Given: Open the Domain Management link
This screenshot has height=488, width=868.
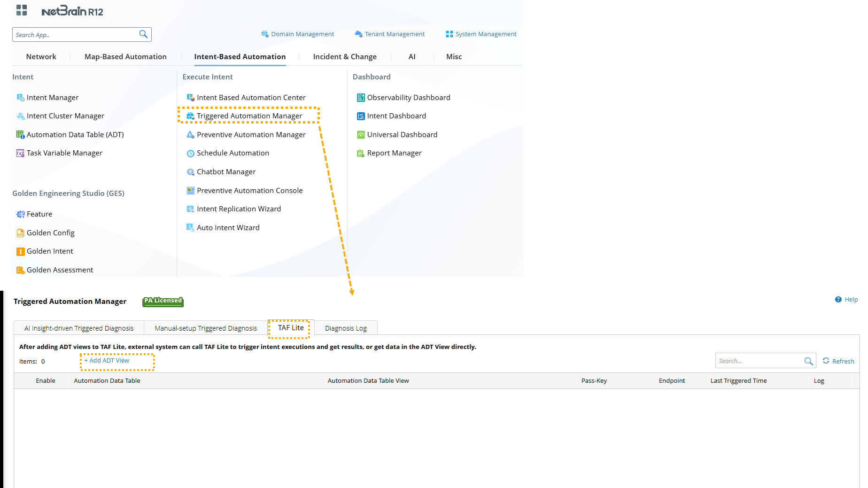Looking at the screenshot, I should click(x=302, y=34).
